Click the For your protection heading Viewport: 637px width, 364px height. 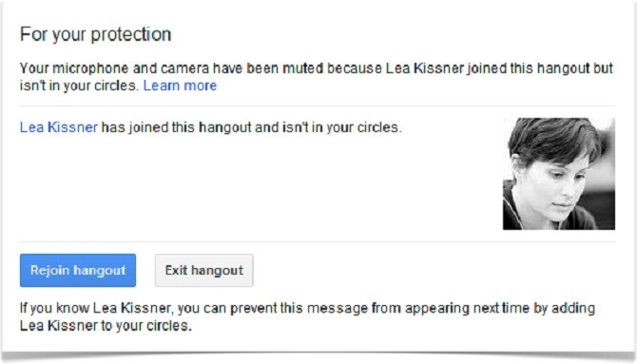(x=95, y=34)
